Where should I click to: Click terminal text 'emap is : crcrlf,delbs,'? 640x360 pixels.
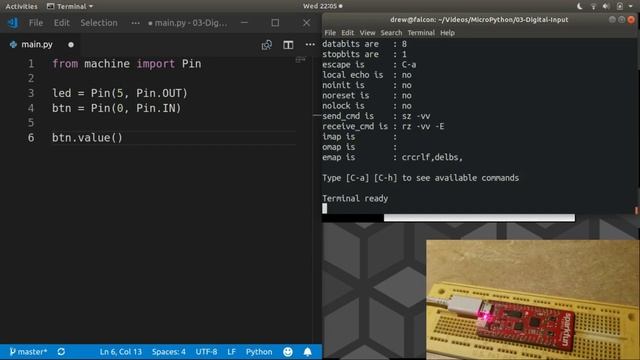click(393, 157)
